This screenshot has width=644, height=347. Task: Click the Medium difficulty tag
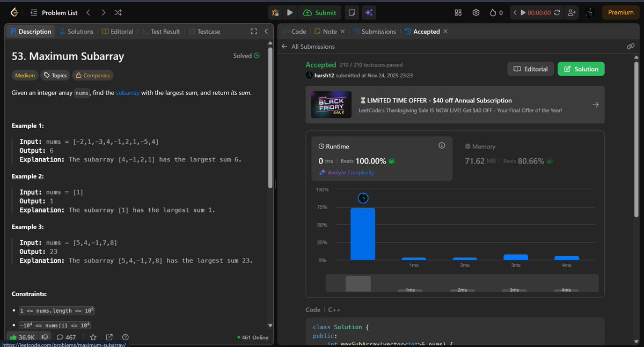coord(25,76)
